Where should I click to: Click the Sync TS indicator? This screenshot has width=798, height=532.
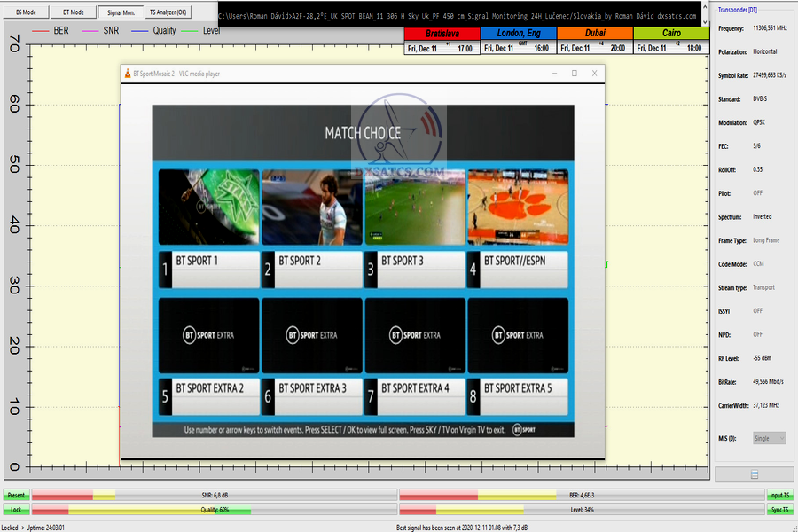780,510
